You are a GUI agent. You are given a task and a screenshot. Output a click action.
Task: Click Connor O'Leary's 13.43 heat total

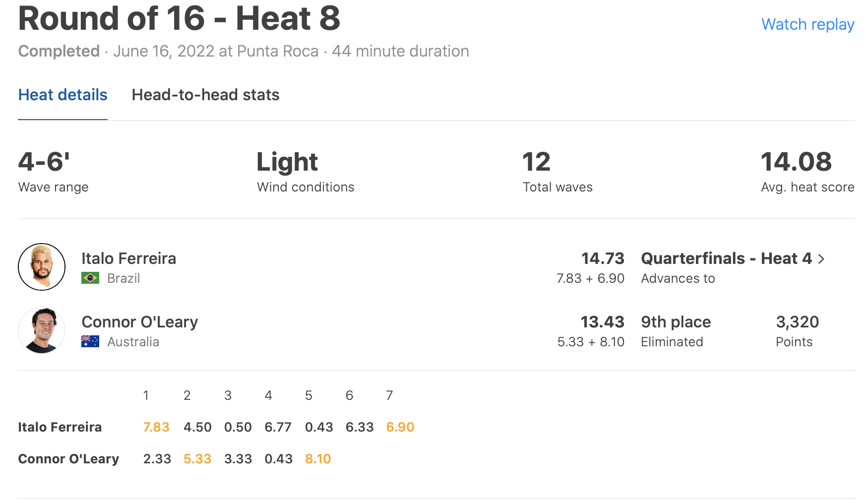click(603, 322)
